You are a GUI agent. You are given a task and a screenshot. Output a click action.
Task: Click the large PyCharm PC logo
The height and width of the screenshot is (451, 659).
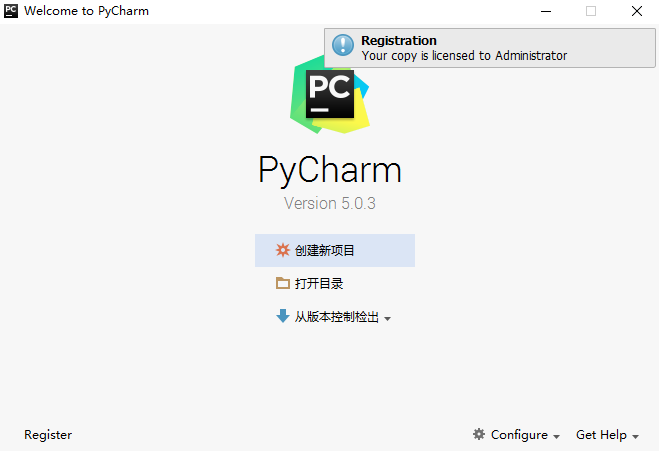pyautogui.click(x=330, y=95)
